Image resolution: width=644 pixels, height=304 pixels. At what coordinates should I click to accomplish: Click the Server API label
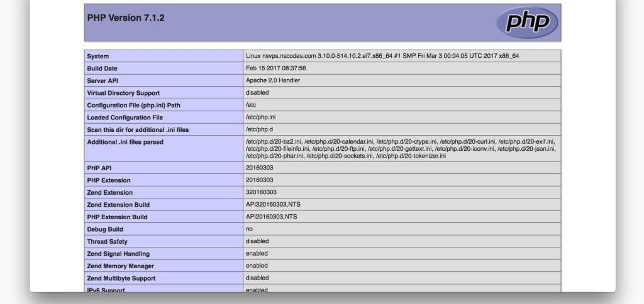pyautogui.click(x=103, y=81)
